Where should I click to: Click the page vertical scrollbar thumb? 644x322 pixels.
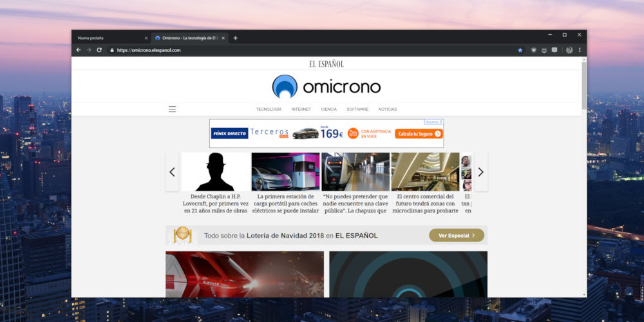[584, 85]
